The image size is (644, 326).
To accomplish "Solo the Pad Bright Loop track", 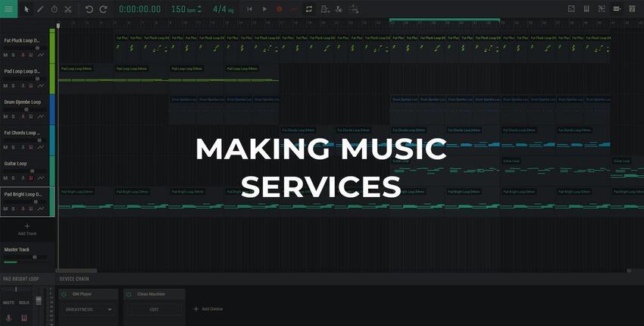I will pyautogui.click(x=13, y=208).
